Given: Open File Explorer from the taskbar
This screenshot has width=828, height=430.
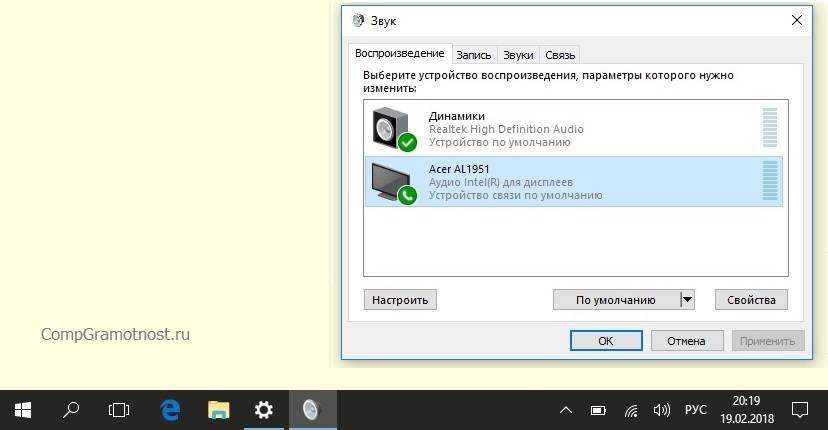Looking at the screenshot, I should pyautogui.click(x=217, y=410).
